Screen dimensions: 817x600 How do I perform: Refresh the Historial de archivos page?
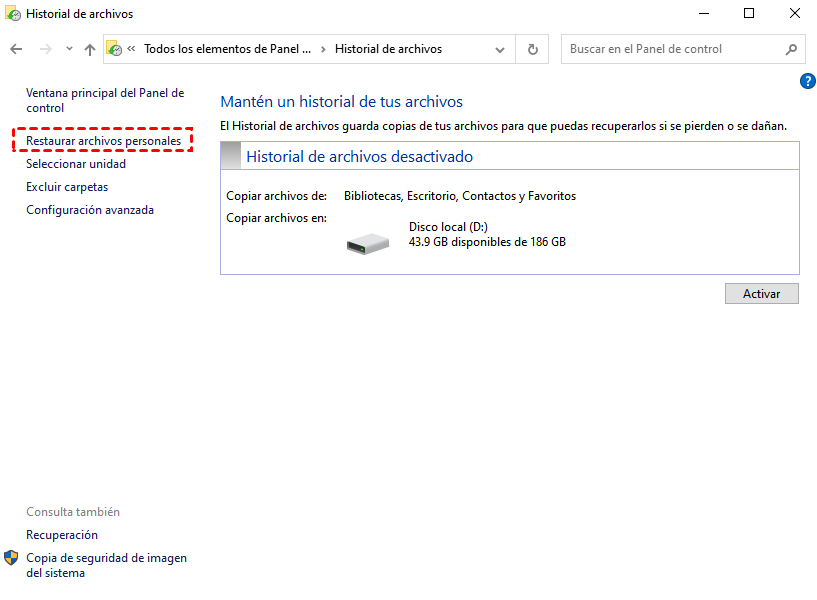[532, 49]
